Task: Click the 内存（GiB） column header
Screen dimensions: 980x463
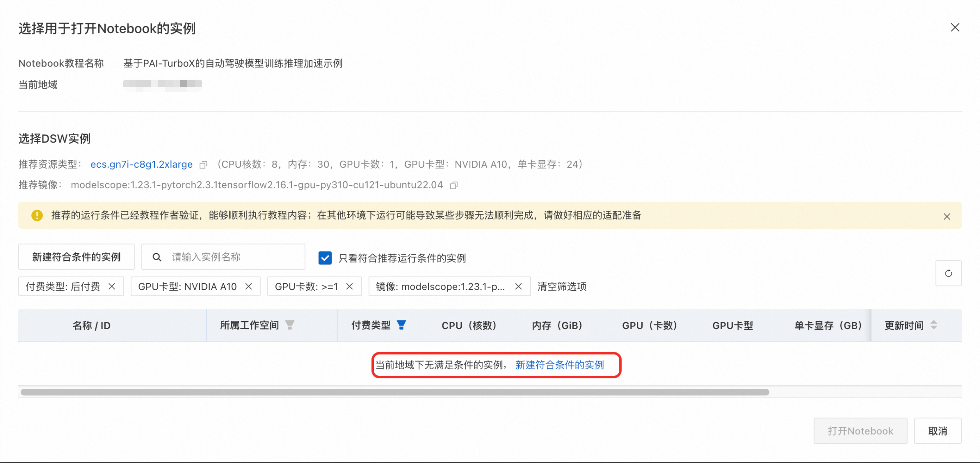Action: pyautogui.click(x=557, y=326)
